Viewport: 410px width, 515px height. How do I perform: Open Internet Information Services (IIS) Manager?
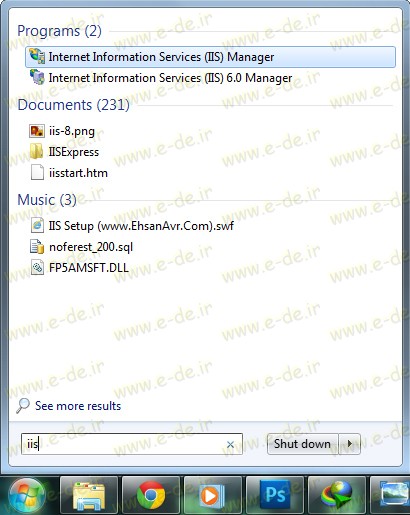point(210,57)
